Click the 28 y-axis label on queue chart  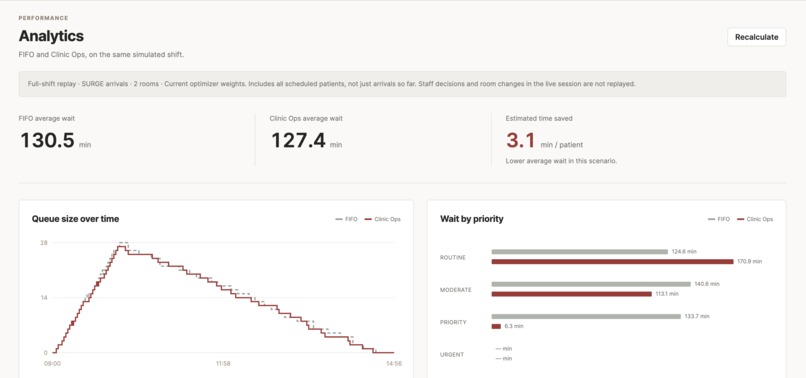(x=45, y=242)
